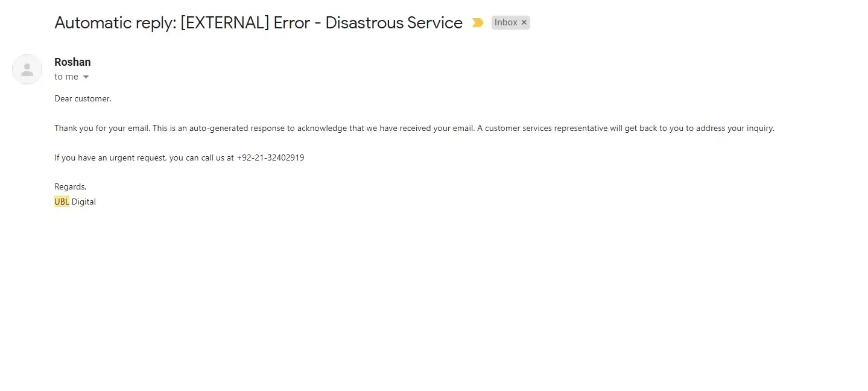Click the word "Digital" in the signature

(84, 202)
